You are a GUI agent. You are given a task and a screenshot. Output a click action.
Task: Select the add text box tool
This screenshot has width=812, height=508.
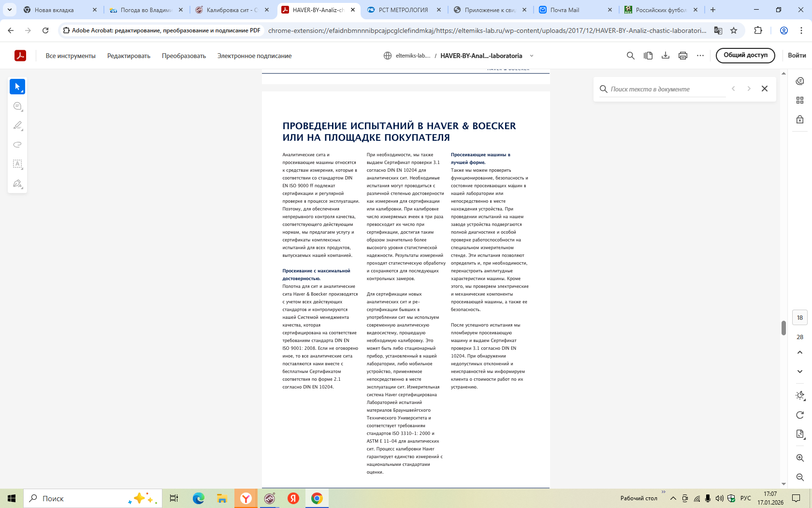click(x=17, y=164)
